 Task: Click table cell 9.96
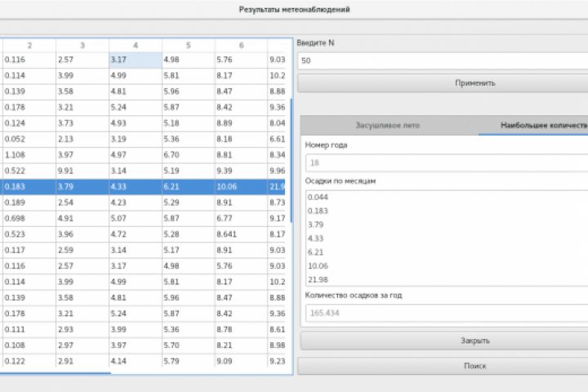pyautogui.click(x=277, y=171)
